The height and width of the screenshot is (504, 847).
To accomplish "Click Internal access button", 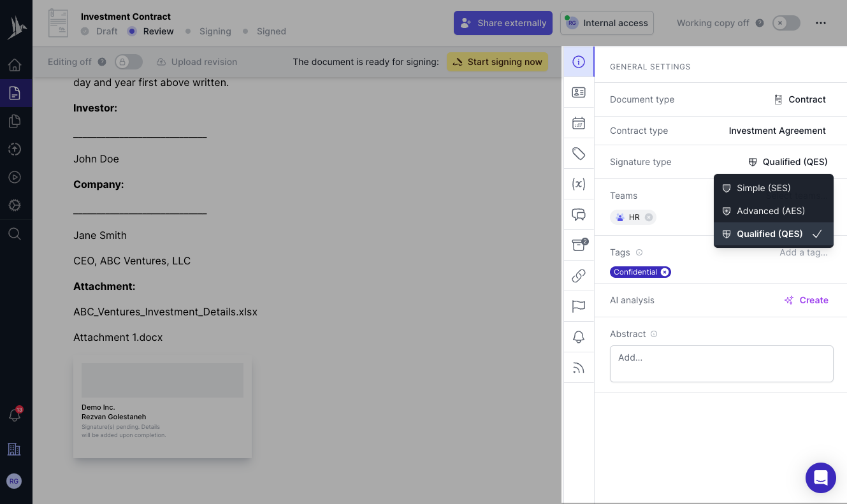I will pyautogui.click(x=607, y=23).
